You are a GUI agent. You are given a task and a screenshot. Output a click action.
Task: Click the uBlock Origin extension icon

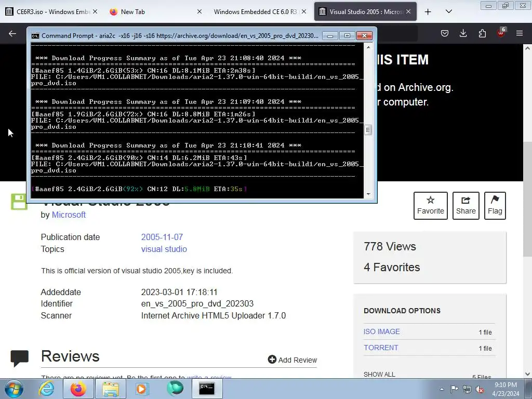tap(501, 33)
